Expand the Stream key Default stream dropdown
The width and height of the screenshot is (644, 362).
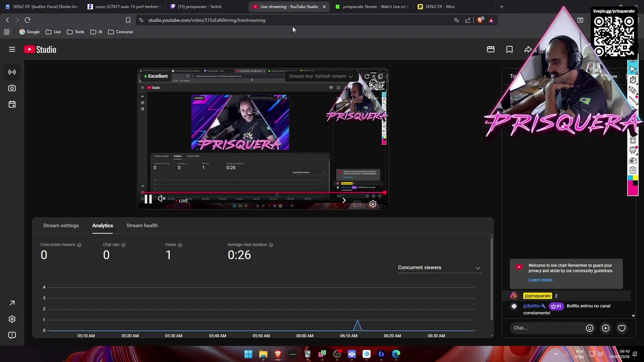pyautogui.click(x=321, y=76)
